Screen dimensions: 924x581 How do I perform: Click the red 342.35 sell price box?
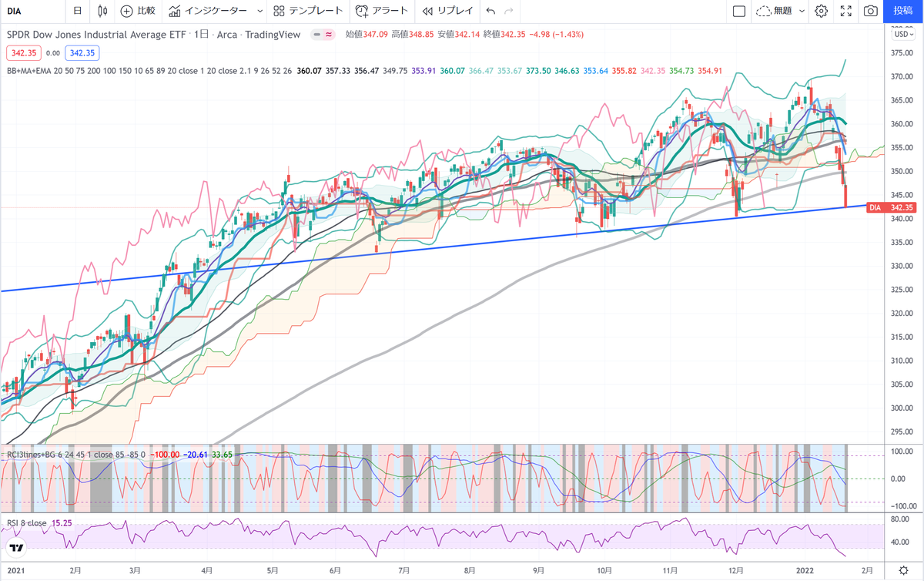point(25,53)
